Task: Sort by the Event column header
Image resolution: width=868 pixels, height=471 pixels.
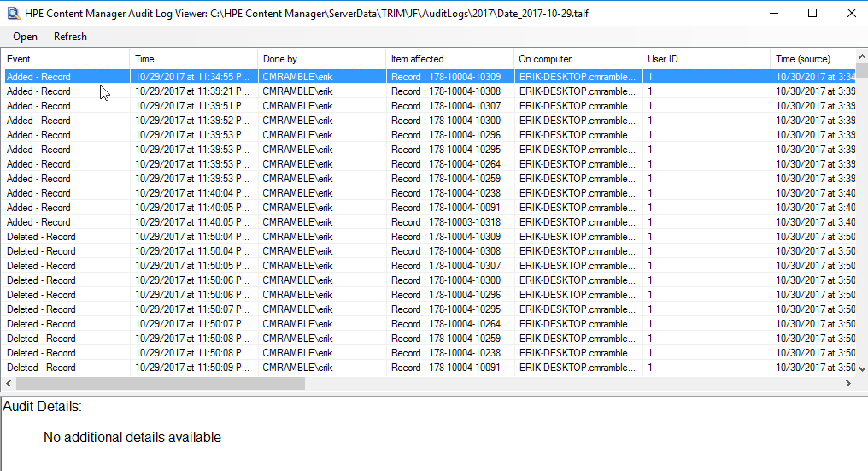Action: [65, 59]
